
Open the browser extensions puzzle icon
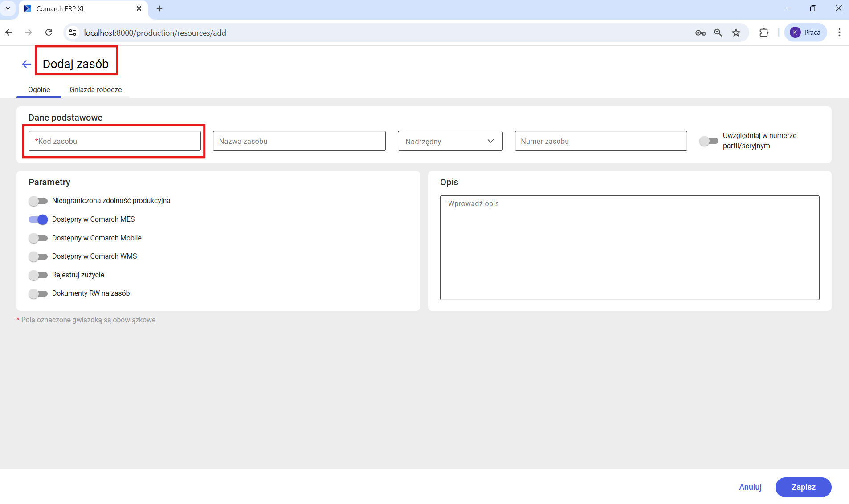click(x=764, y=33)
